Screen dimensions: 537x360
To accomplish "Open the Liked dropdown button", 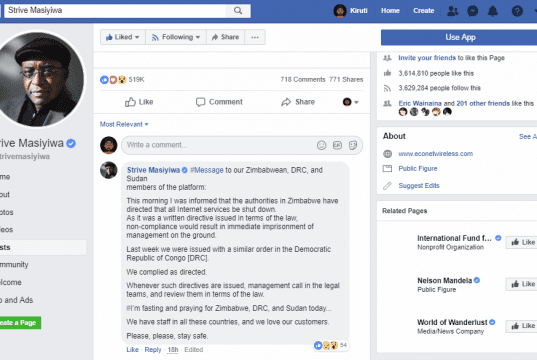I will [123, 37].
